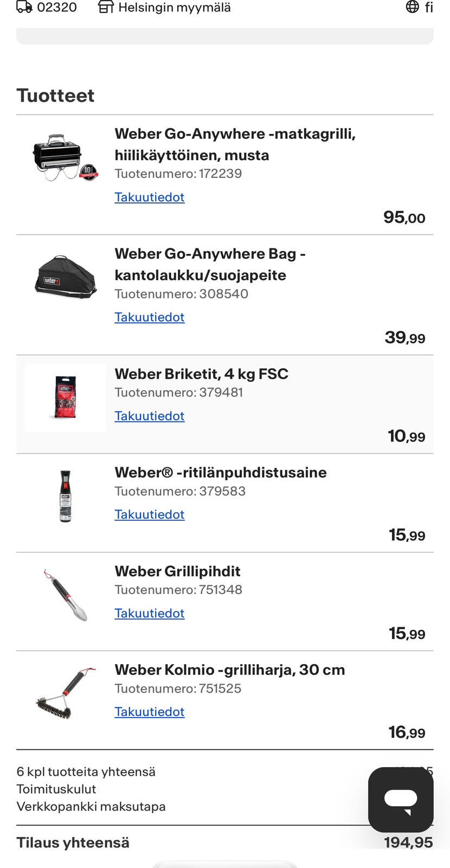450x868 pixels.
Task: Click the grate cleaner bottle thumbnail
Action: point(66,496)
